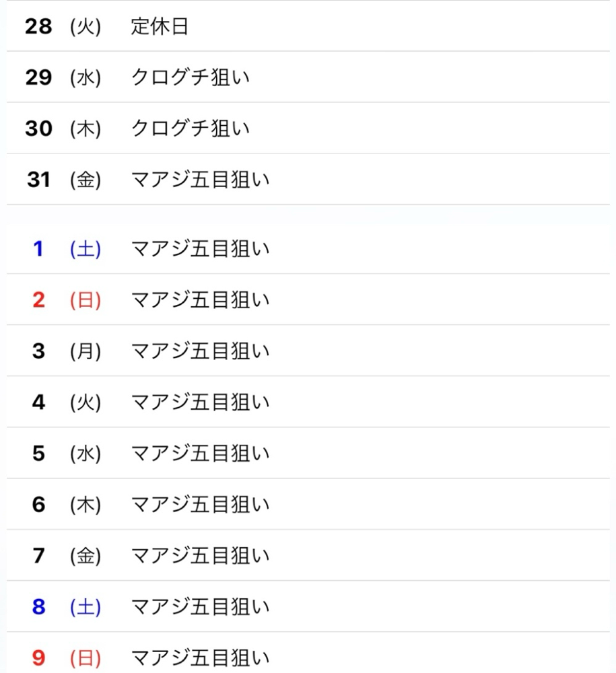The image size is (616, 673).
Task: Click マアジ五目狙い on the 31st row
Action: click(200, 180)
